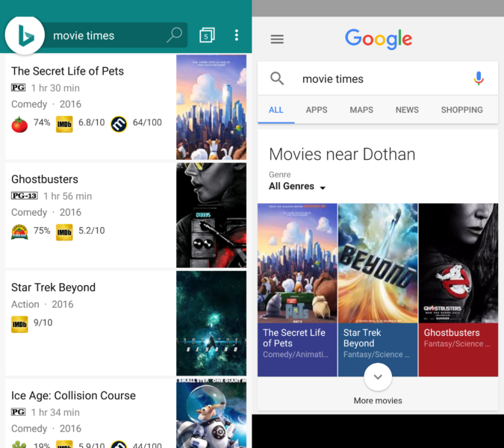This screenshot has width=504, height=448.
Task: Tap the Secret Life of Pets poster in Google
Action: pyautogui.click(x=297, y=264)
